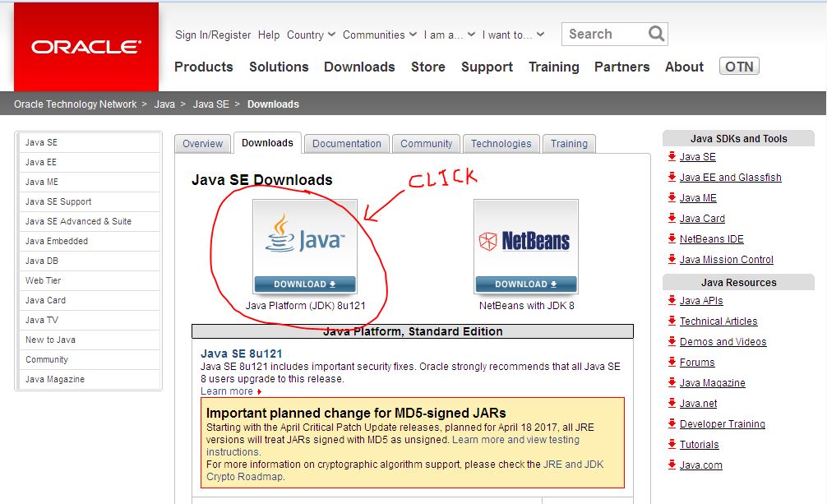Click the arrow icon beside Forums

[x=672, y=362]
